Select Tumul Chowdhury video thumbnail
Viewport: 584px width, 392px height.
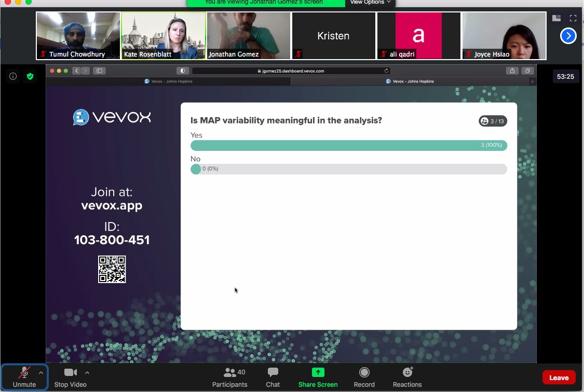tap(78, 36)
